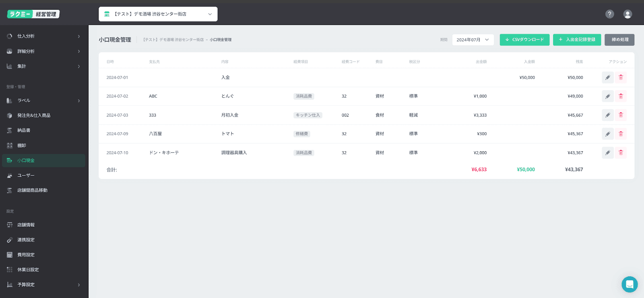Image resolution: width=644 pixels, height=298 pixels.
Task: Delete the ABC とんぐ row with the trash icon
Action: 621,96
